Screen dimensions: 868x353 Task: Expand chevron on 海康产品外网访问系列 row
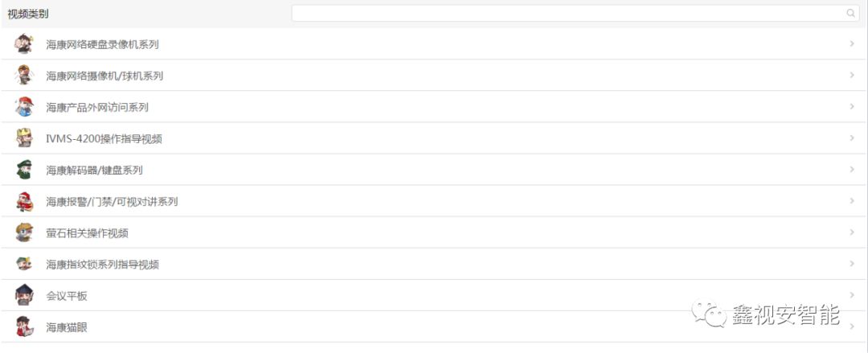point(852,106)
